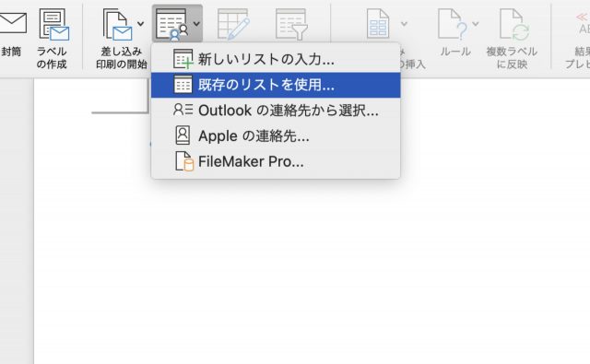Expand the Insert Merge Field dropdown arrow
This screenshot has width=590, height=364.
point(404,24)
